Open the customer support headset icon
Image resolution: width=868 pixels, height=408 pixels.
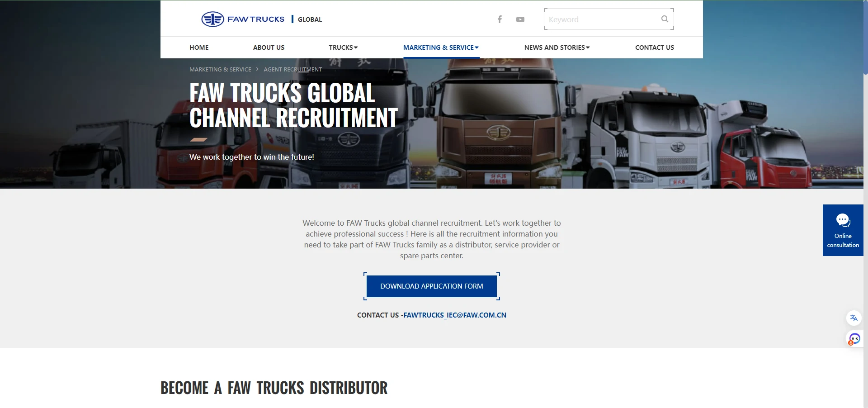click(854, 338)
